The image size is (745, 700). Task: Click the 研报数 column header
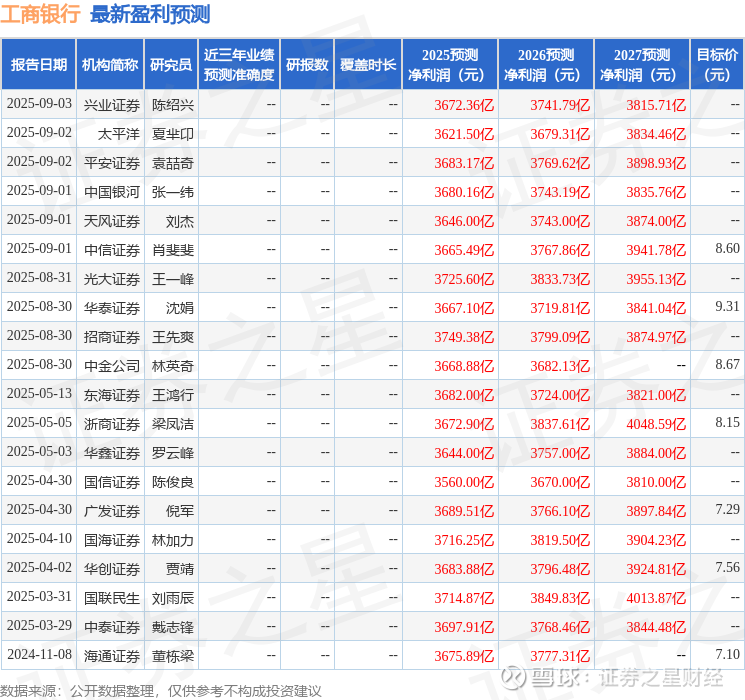click(307, 65)
